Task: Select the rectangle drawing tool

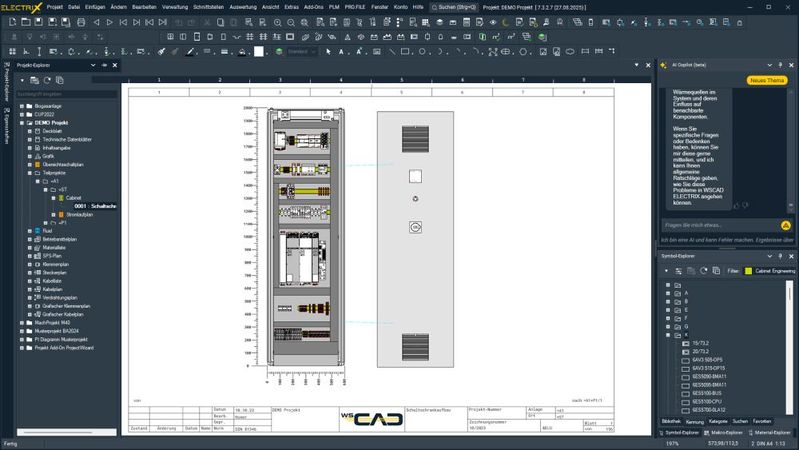Action: pos(405,51)
